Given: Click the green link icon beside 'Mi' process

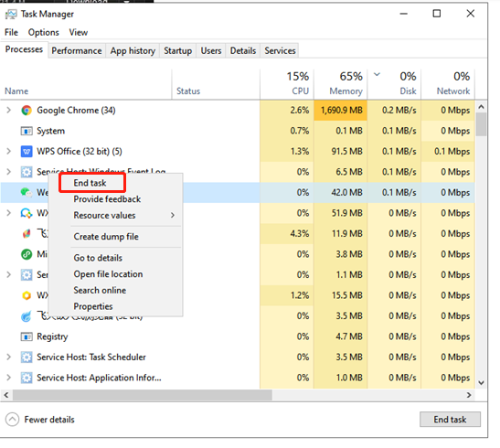Looking at the screenshot, I should (x=27, y=254).
